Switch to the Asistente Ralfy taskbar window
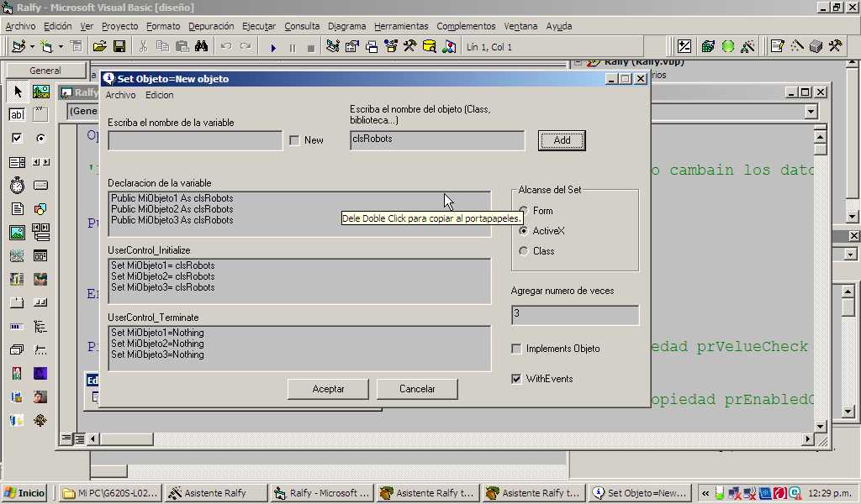Viewport: 861px width, 504px height. (215, 493)
